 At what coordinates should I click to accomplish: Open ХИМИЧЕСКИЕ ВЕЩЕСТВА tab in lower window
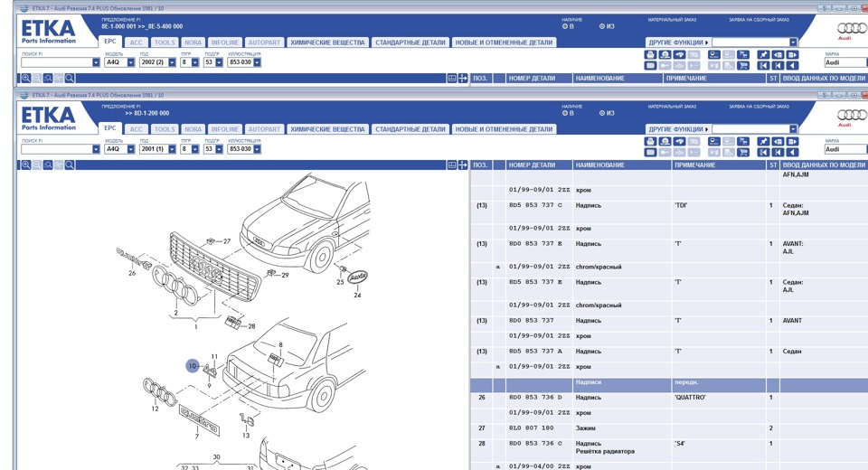click(327, 129)
